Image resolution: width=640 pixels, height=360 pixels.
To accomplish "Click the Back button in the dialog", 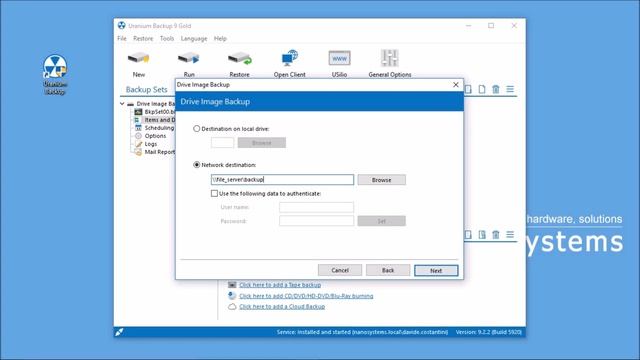I will point(388,270).
